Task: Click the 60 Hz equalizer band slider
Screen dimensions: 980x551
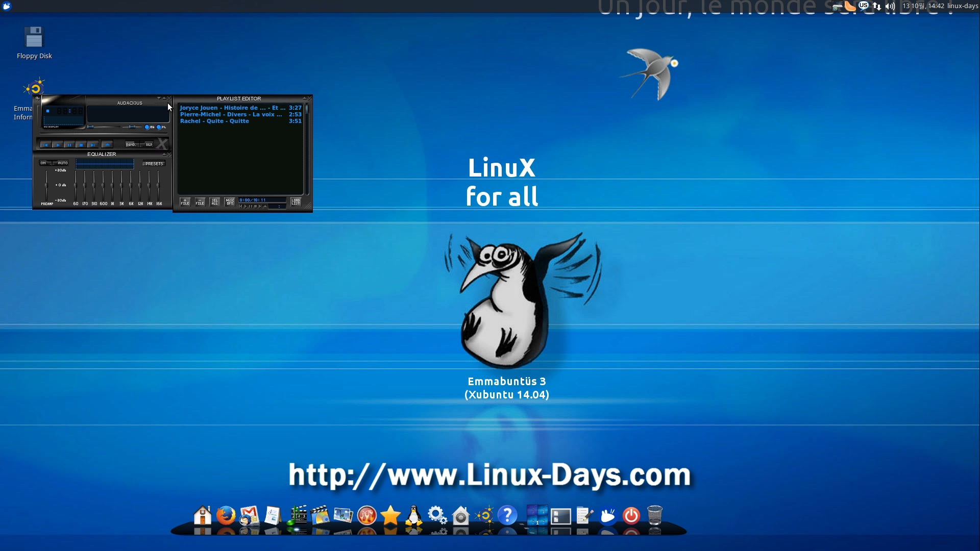Action: coord(76,186)
